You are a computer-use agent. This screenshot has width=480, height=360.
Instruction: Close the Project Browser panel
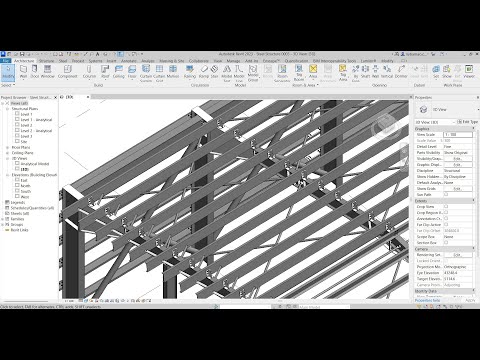pos(55,97)
